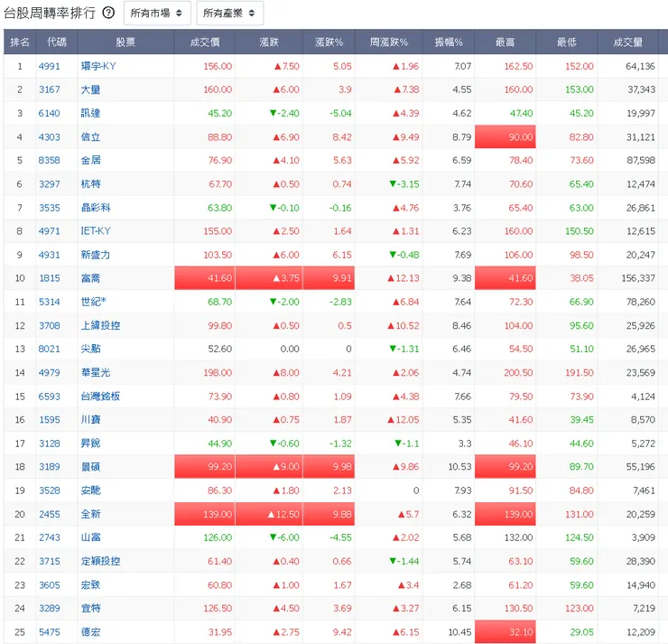Sort by 成交量 column header
This screenshot has width=668, height=644.
(x=628, y=42)
